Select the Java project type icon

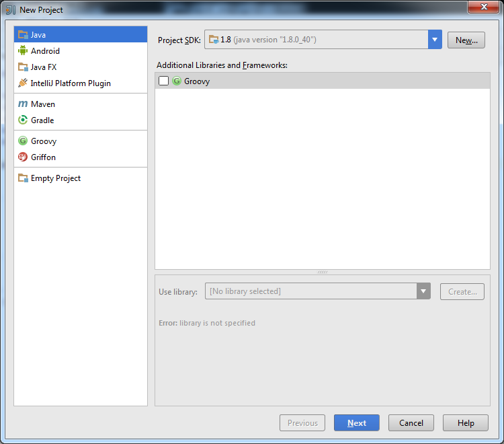click(23, 34)
